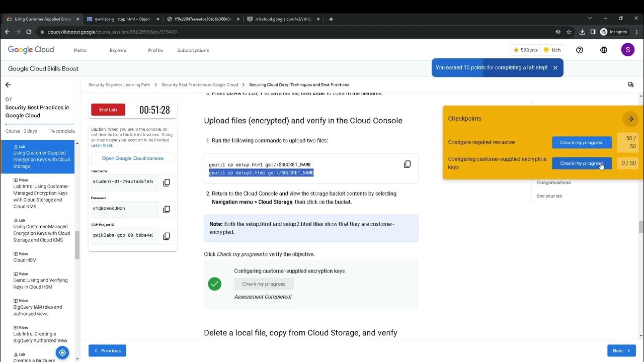
Task: Switch to the ff9e22947eeaadce browser tab
Action: click(x=203, y=19)
